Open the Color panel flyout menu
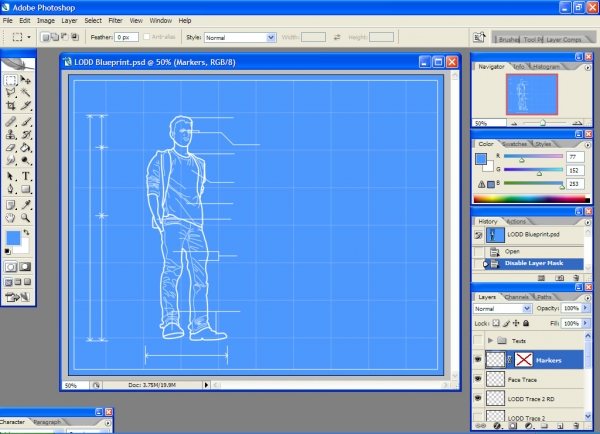The width and height of the screenshot is (600, 434). [x=588, y=145]
